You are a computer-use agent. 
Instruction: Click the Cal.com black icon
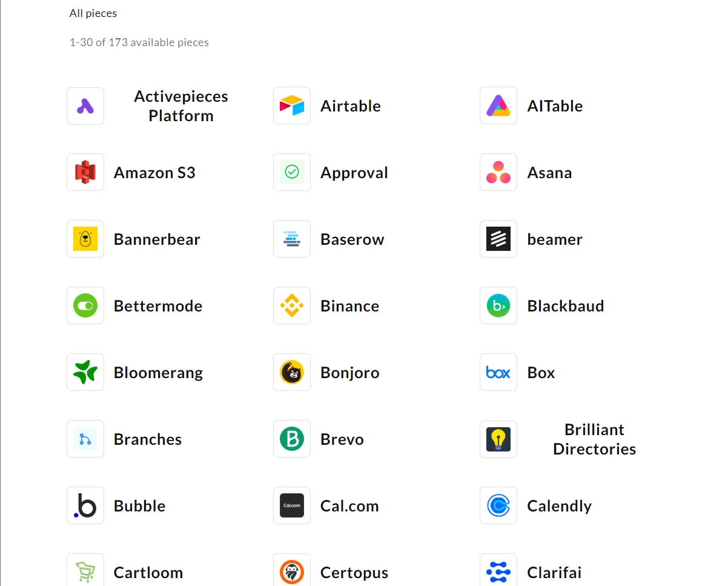tap(292, 505)
